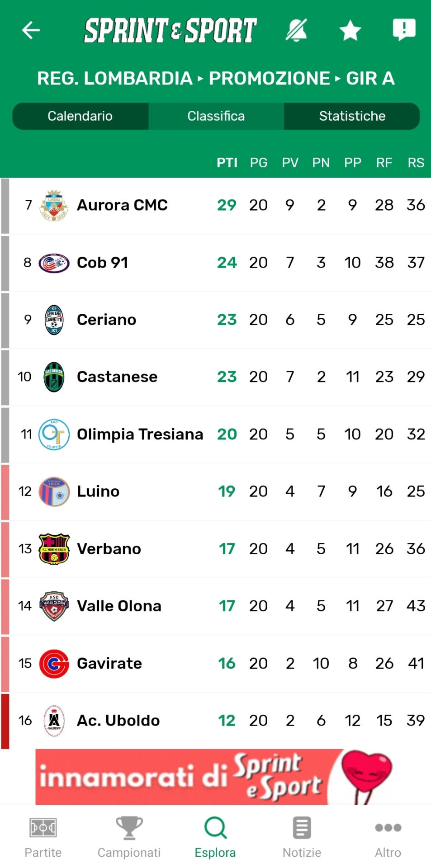Select the Classifica tab
Screen dimensions: 431x868
coord(216,116)
